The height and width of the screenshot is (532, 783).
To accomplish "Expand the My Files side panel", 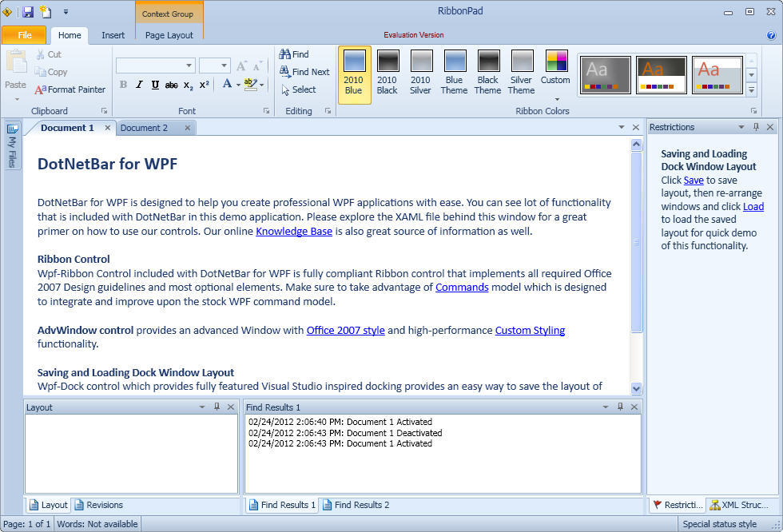I will click(x=13, y=145).
